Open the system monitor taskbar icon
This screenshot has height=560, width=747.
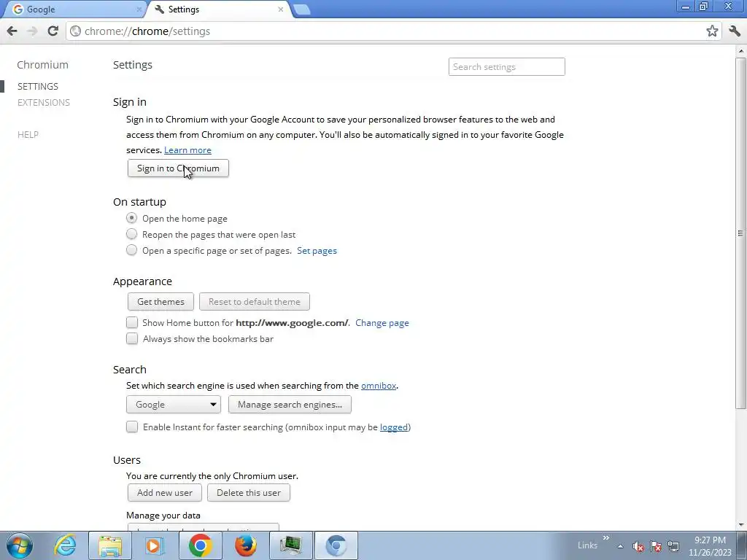(290, 545)
